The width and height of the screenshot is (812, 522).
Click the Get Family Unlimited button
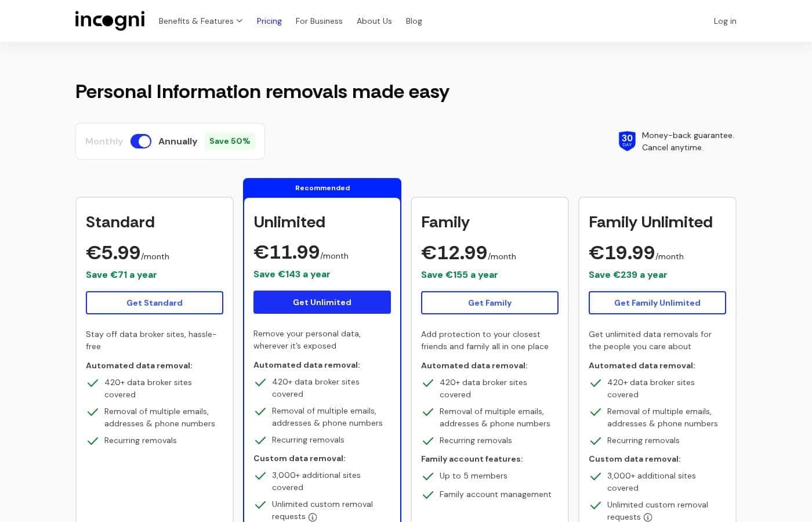pyautogui.click(x=657, y=303)
